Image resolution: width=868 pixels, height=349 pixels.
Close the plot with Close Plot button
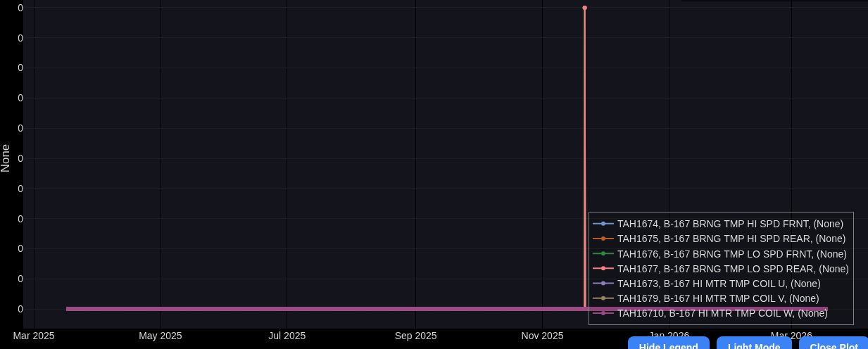pyautogui.click(x=834, y=344)
